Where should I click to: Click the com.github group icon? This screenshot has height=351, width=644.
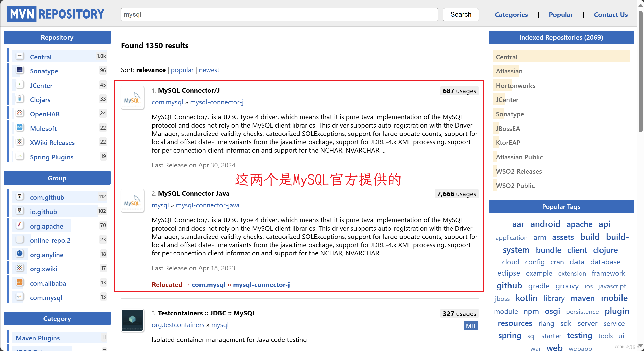tap(19, 196)
